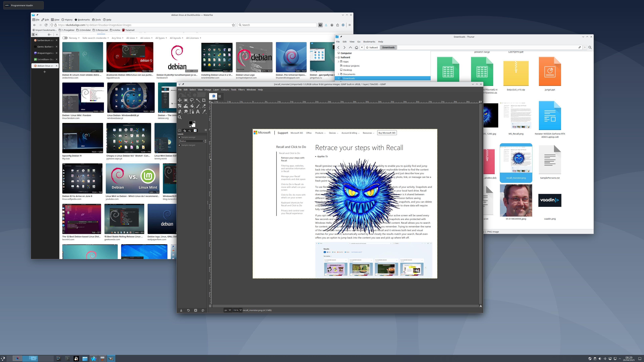Image resolution: width=644 pixels, height=362 pixels.
Task: Select the Free Select lasso tool
Action: (x=192, y=100)
